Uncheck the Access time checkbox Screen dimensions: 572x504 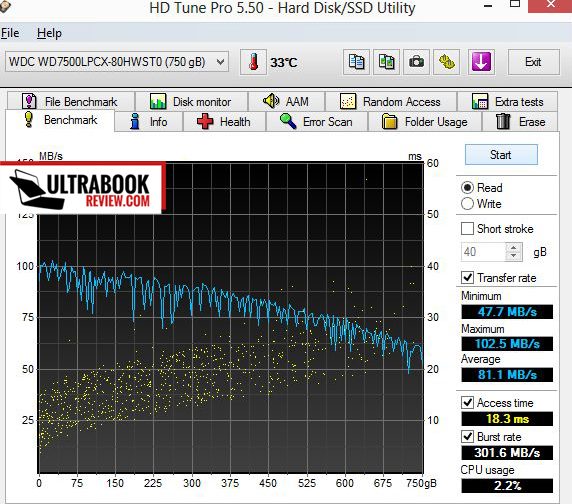tap(467, 402)
